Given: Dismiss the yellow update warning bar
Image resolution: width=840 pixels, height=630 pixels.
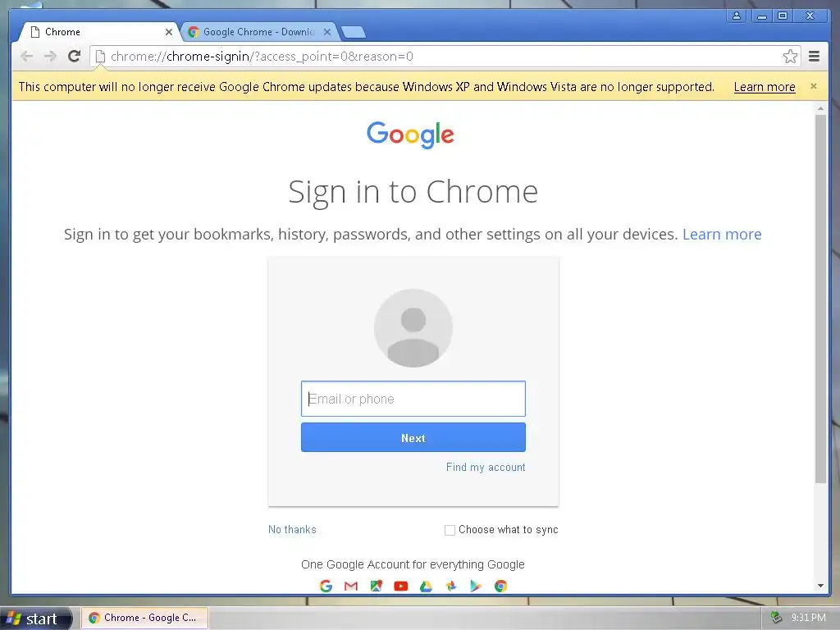Looking at the screenshot, I should pyautogui.click(x=813, y=86).
